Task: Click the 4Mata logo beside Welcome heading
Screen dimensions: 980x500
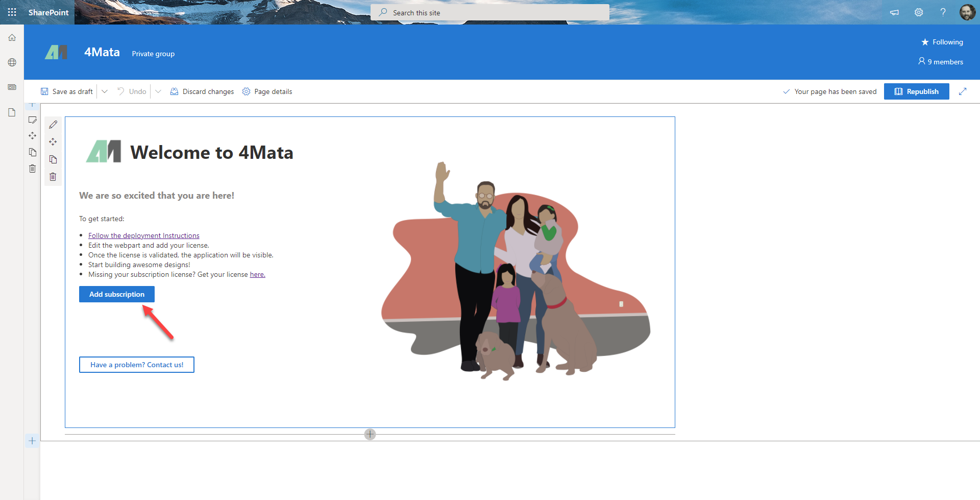Action: [104, 151]
